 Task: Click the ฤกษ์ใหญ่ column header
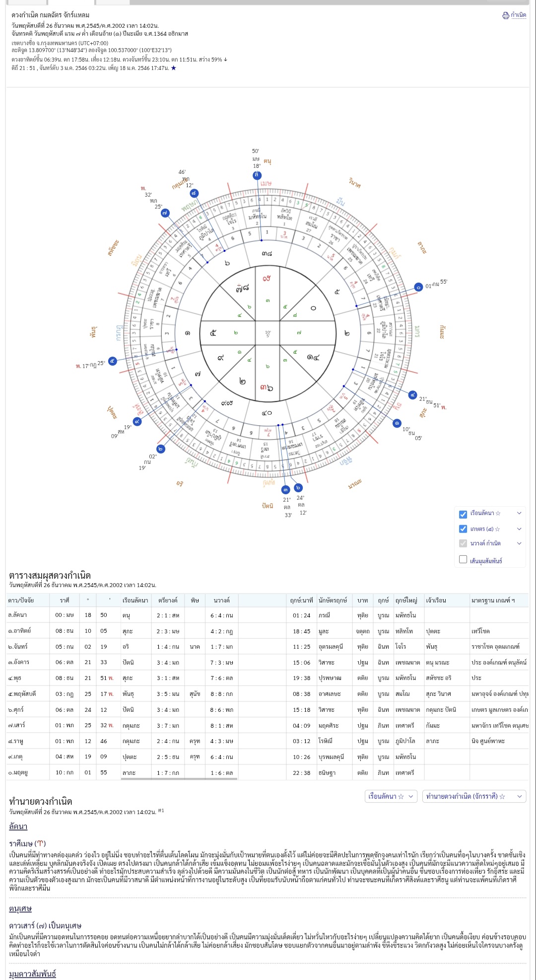[406, 601]
